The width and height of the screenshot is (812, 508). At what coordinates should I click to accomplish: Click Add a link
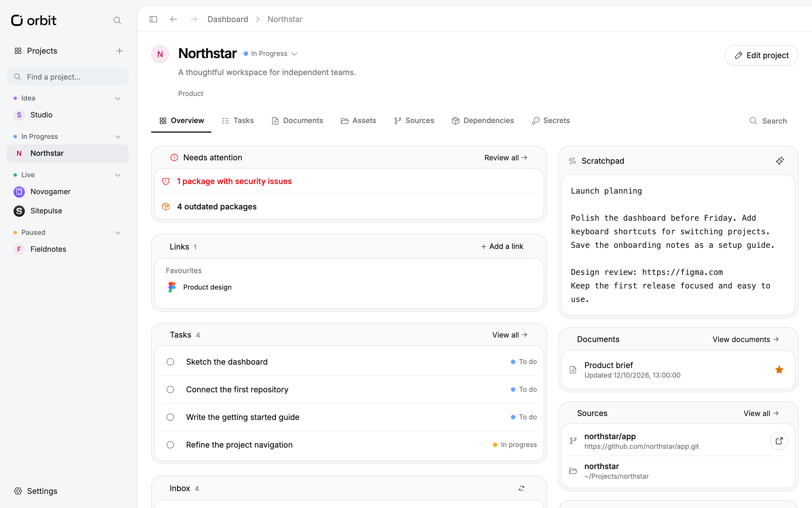pos(502,246)
